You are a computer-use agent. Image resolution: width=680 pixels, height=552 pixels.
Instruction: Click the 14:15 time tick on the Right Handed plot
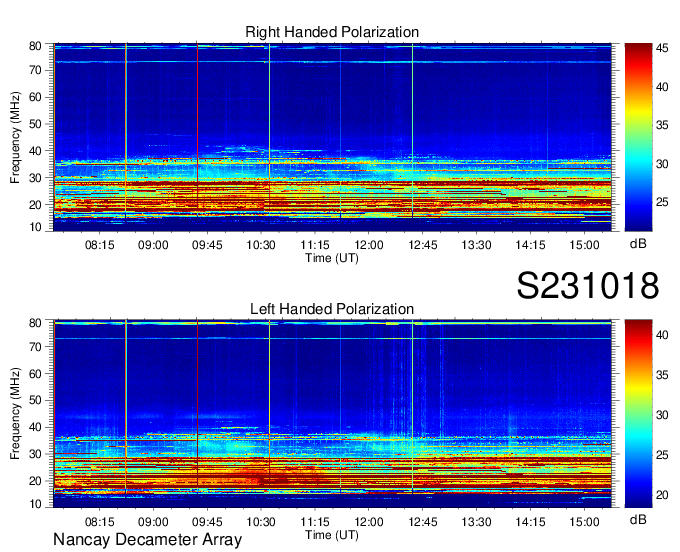coord(530,245)
